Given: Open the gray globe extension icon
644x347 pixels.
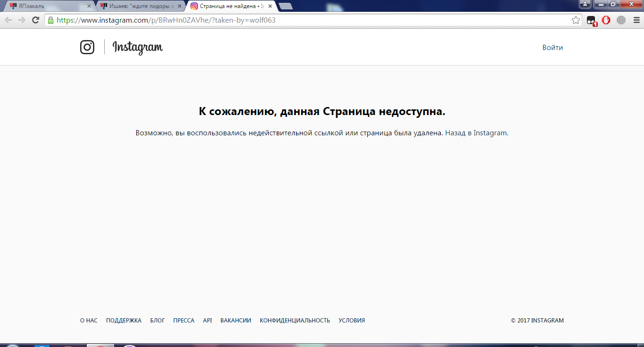Looking at the screenshot, I should (x=621, y=20).
